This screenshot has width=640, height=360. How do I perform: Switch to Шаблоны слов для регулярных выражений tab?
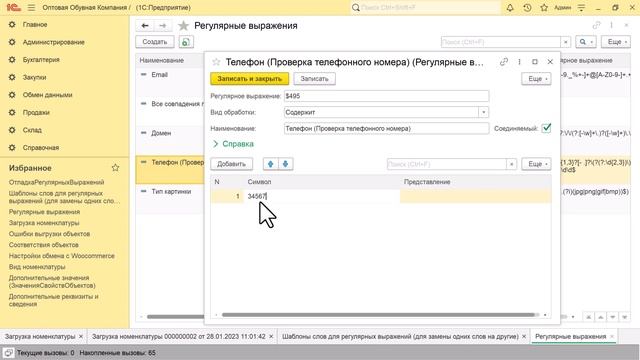tap(400, 336)
